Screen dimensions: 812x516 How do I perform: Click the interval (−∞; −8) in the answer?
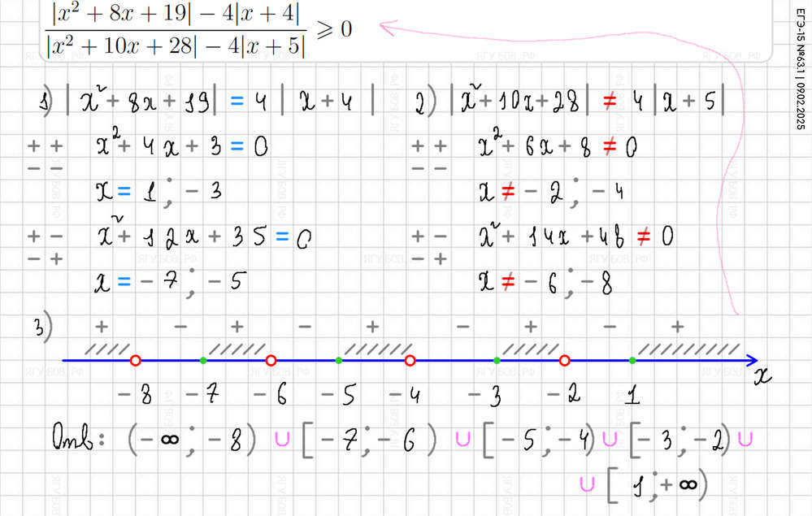[x=191, y=440]
